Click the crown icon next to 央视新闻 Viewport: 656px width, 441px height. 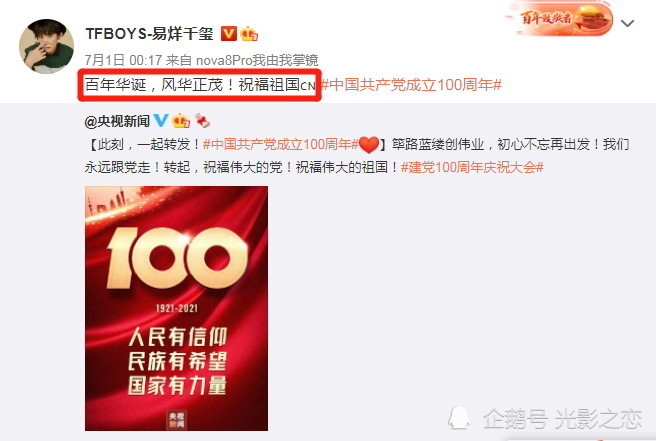point(181,121)
